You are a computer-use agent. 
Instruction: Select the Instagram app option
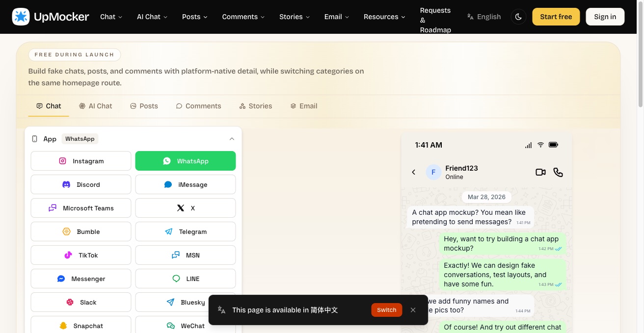[81, 161]
